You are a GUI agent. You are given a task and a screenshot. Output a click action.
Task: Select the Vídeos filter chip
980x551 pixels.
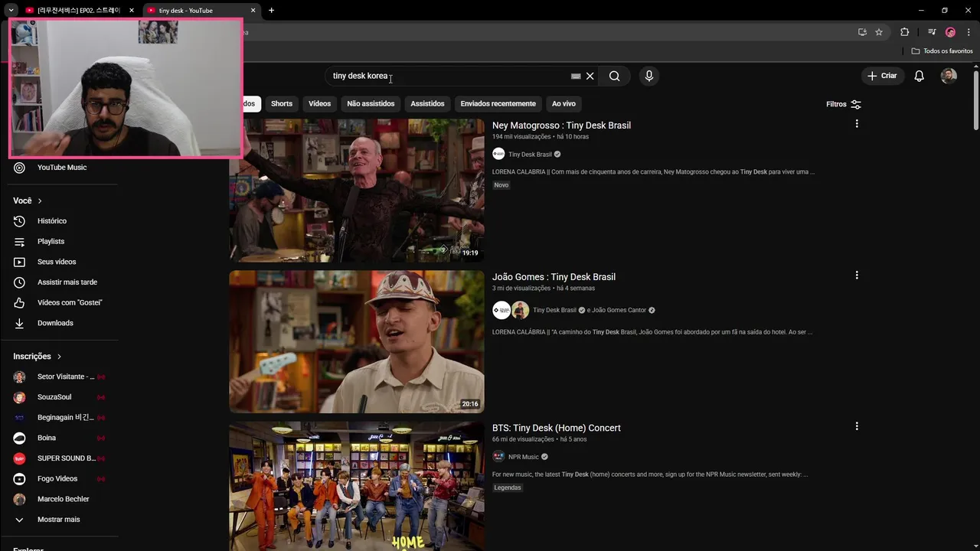tap(319, 104)
